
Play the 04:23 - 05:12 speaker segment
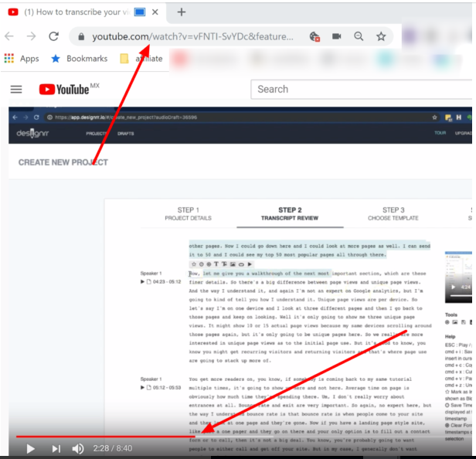click(x=142, y=282)
